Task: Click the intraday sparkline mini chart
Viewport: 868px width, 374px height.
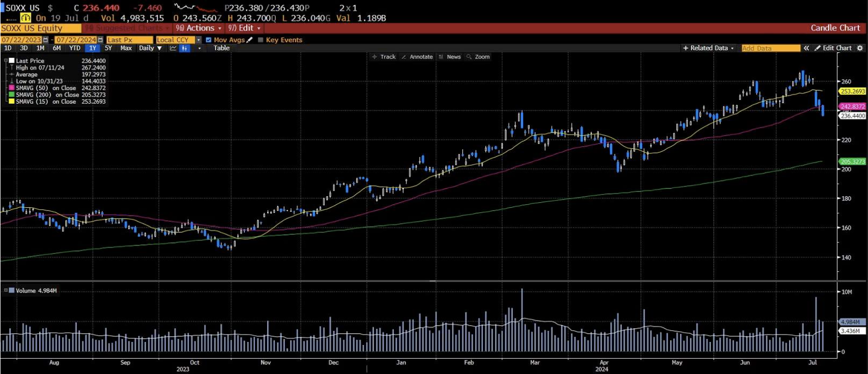Action: click(x=196, y=8)
